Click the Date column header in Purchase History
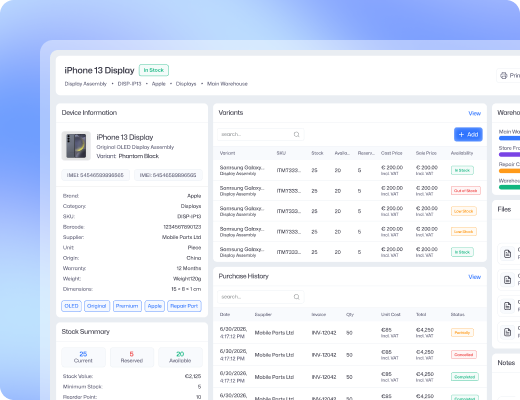This screenshot has height=400, width=520. [x=225, y=314]
